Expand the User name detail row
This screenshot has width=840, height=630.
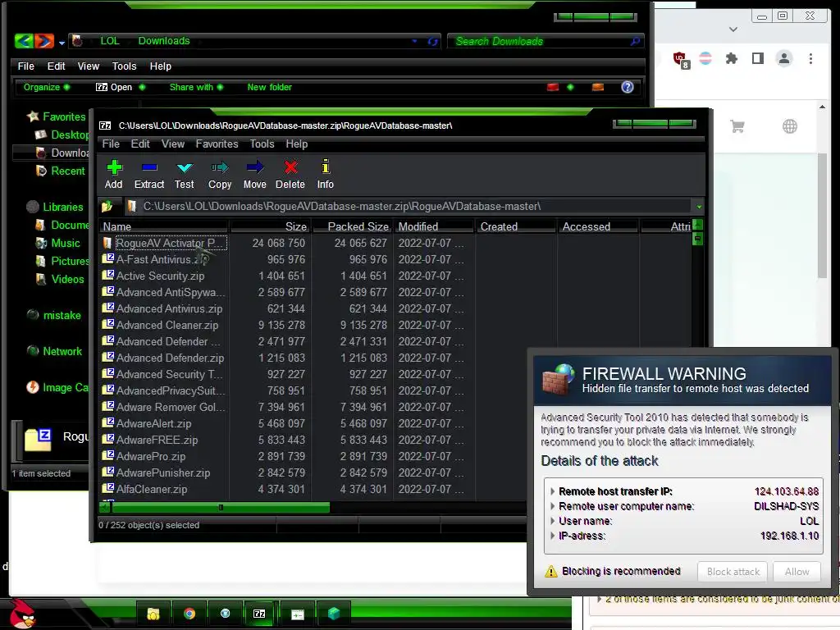552,521
